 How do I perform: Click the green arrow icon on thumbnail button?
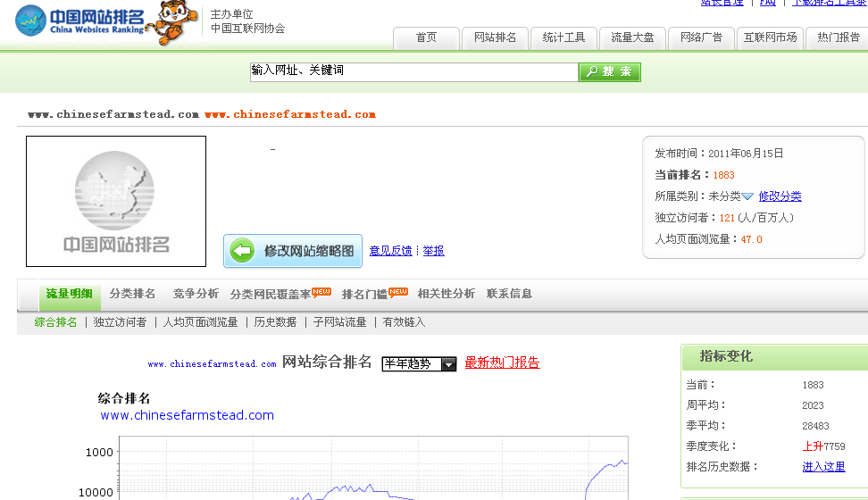coord(243,251)
